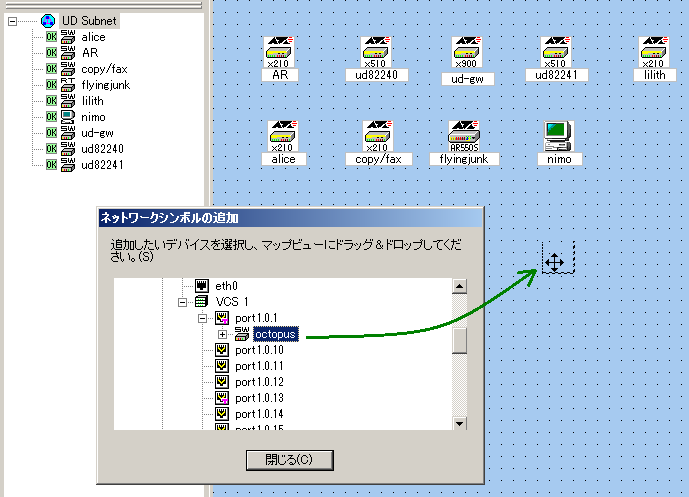The image size is (689, 497).
Task: Select the flyingjunk AR550S router on map
Action: coord(464,136)
